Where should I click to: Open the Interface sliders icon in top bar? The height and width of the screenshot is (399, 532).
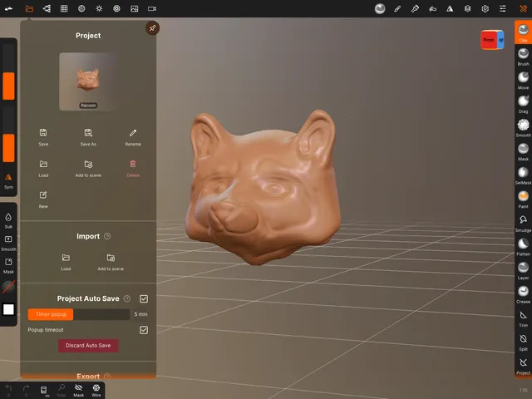pyautogui.click(x=502, y=9)
